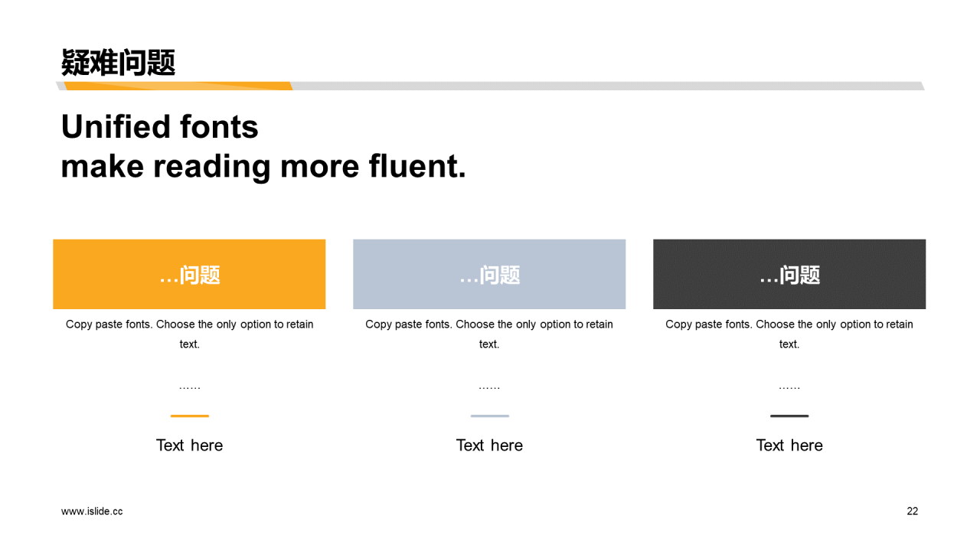The width and height of the screenshot is (980, 551).
Task: Open the www.islide.cc footer link
Action: [92, 511]
